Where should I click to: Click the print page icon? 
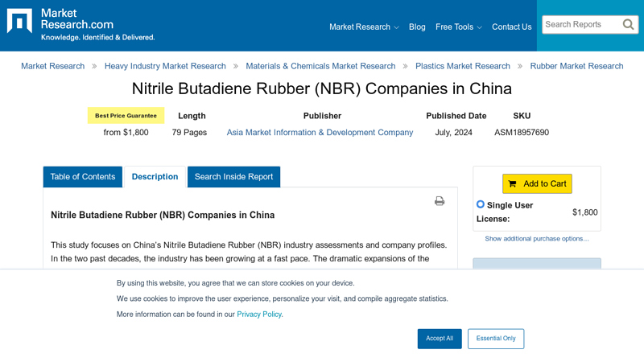pyautogui.click(x=440, y=200)
